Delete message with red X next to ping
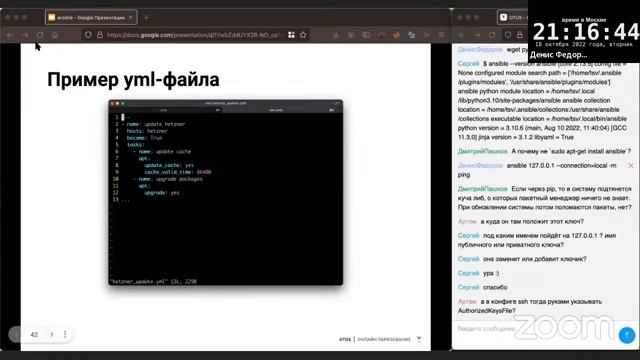 pos(631,166)
